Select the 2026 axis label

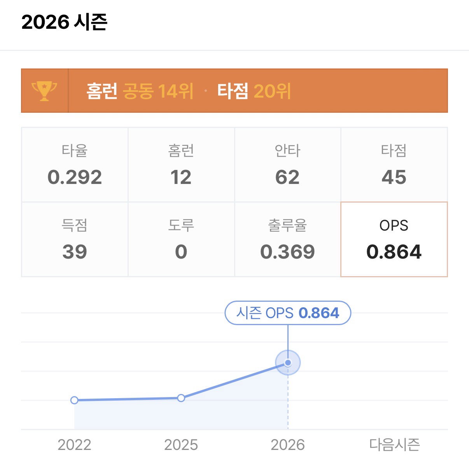(288, 444)
